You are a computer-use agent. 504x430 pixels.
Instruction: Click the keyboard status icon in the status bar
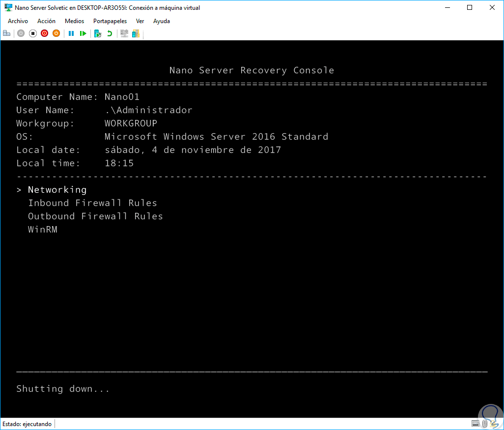coord(476,424)
